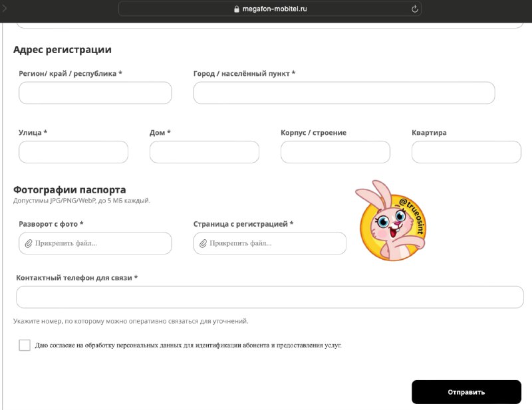Screen dimensions: 532x410
Task: Click the Город / населённый пункт input
Action: click(x=344, y=93)
